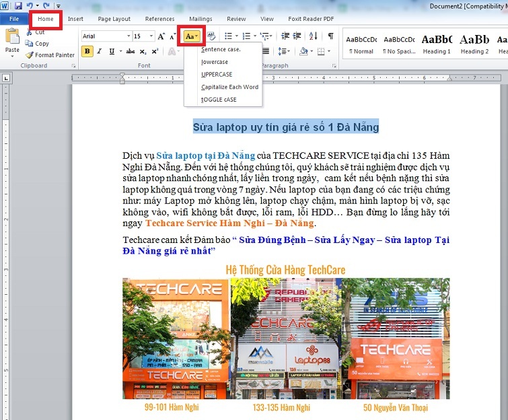Expand the Underline style arrow
Image resolution: width=508 pixels, height=420 pixels.
coord(121,51)
